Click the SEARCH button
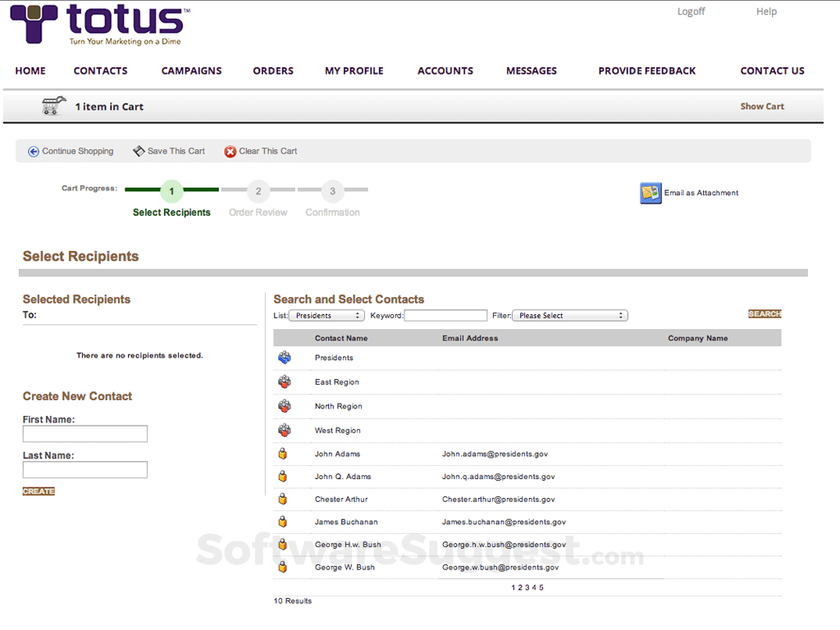The image size is (840, 630). click(x=765, y=313)
